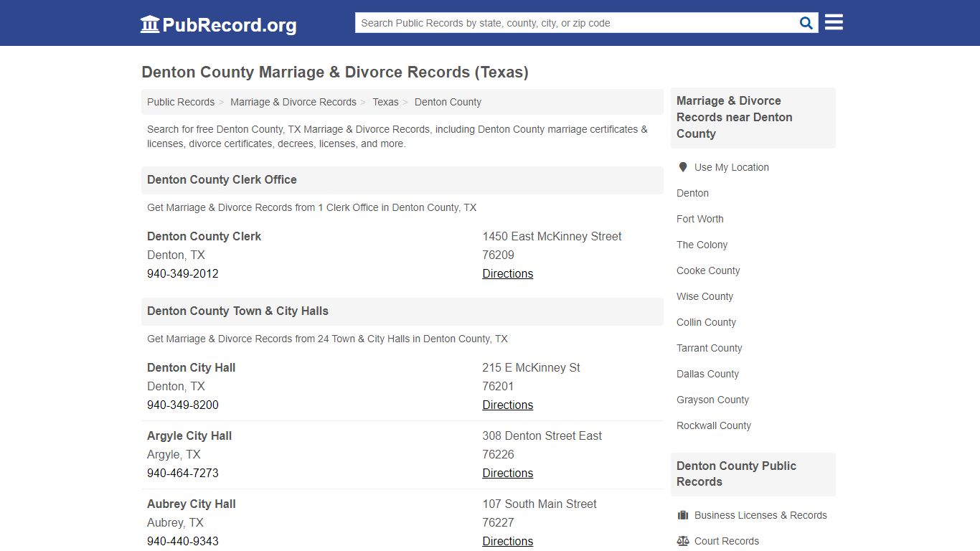This screenshot has height=551, width=980.
Task: Open Court Records sidebar link
Action: tap(727, 541)
